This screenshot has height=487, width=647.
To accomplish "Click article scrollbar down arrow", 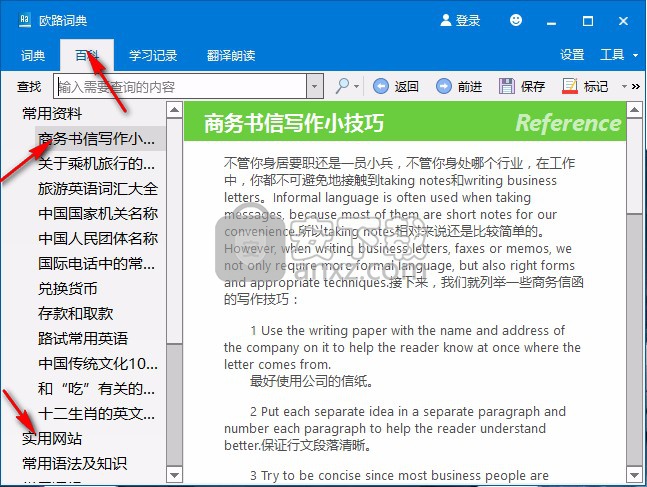I will click(634, 475).
